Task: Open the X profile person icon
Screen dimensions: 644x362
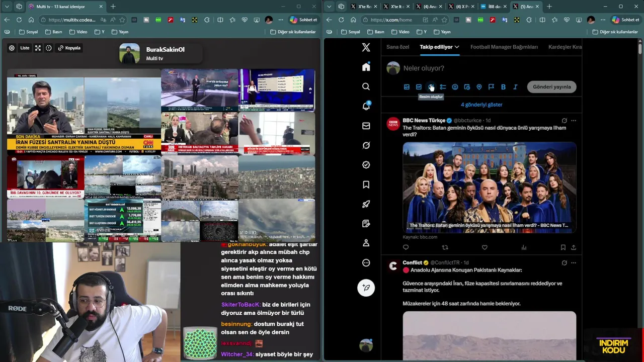Action: pos(366,243)
